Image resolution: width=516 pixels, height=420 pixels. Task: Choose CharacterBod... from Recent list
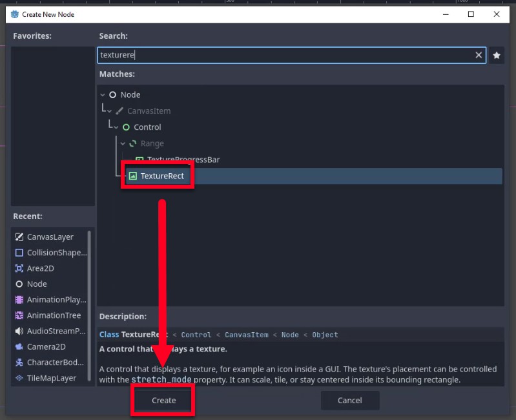pyautogui.click(x=50, y=362)
